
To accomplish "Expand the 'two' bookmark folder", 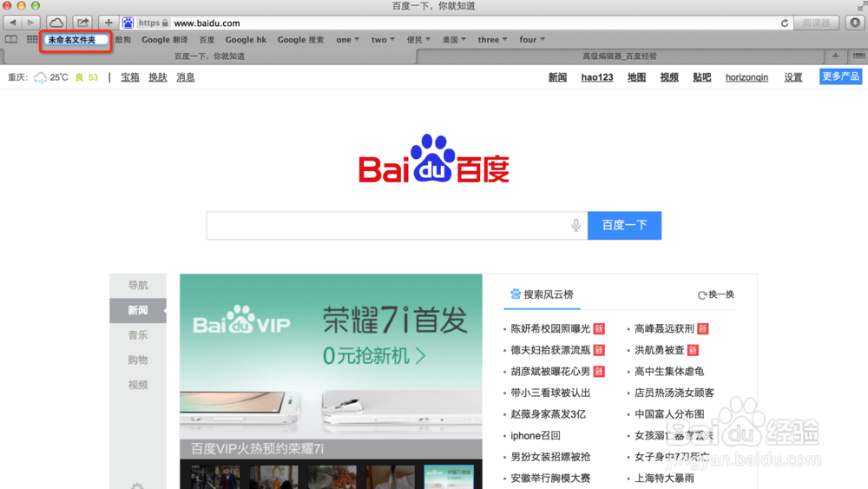I will (383, 39).
